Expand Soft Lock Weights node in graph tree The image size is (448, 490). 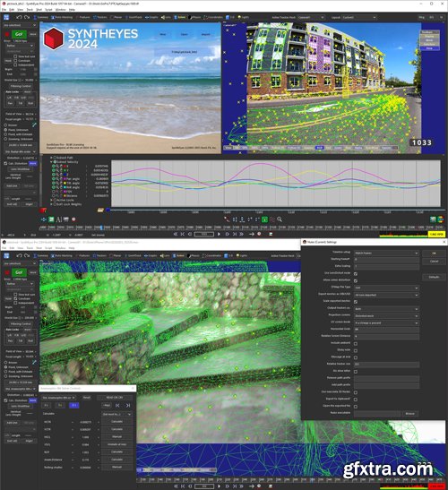coord(52,204)
